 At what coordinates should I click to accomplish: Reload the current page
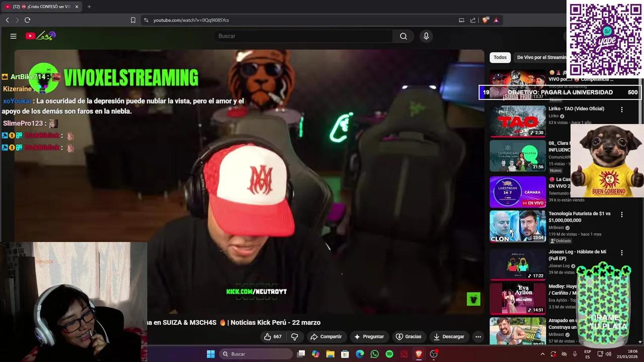pos(27,20)
